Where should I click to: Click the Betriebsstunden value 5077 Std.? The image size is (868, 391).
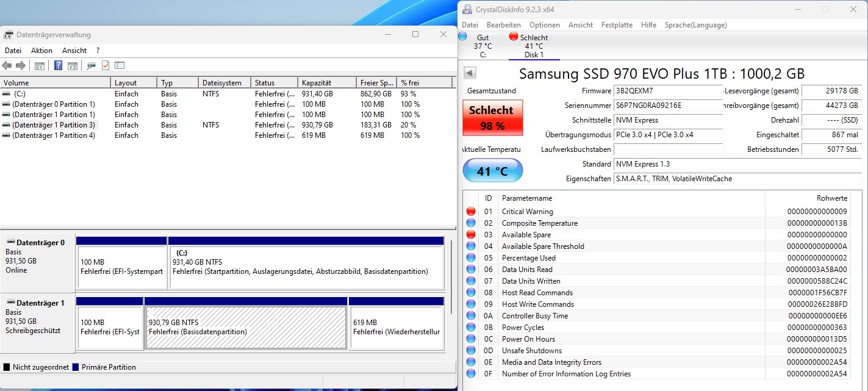tap(831, 149)
